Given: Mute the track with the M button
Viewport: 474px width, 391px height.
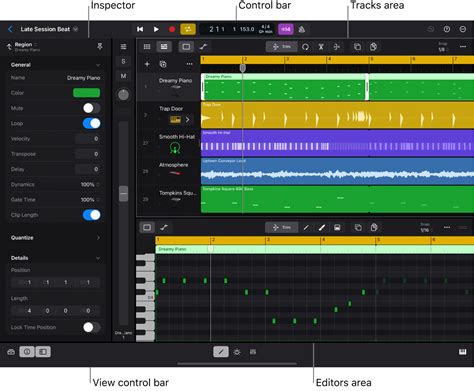Looking at the screenshot, I should coord(123,76).
